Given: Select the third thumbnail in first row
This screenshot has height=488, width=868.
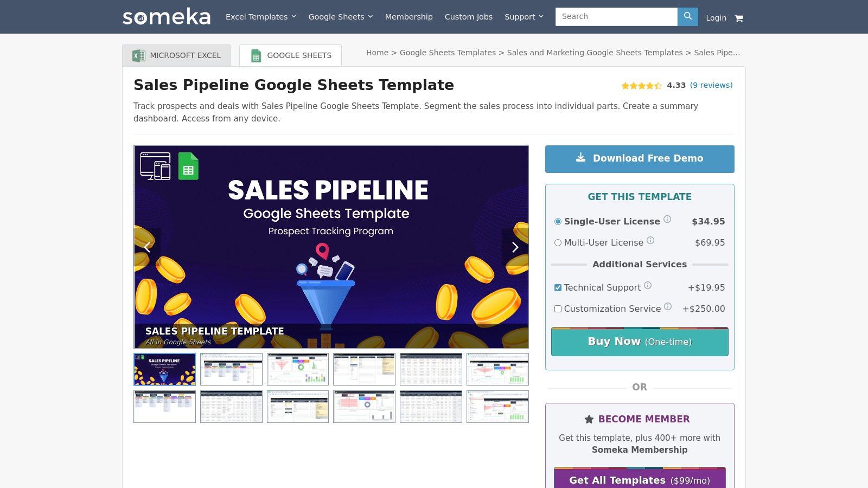Looking at the screenshot, I should [x=298, y=369].
